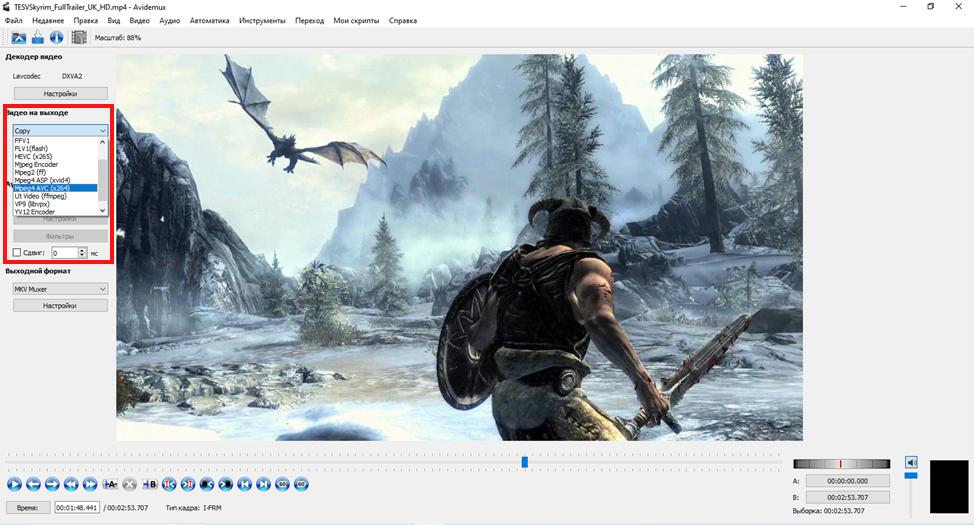Open the Переход menu
The image size is (974, 525).
pyautogui.click(x=309, y=21)
